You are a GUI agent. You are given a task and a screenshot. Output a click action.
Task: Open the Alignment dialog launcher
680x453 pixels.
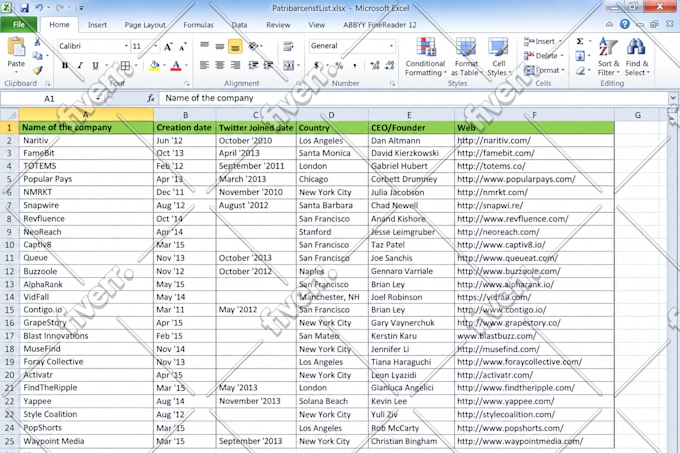(x=298, y=83)
